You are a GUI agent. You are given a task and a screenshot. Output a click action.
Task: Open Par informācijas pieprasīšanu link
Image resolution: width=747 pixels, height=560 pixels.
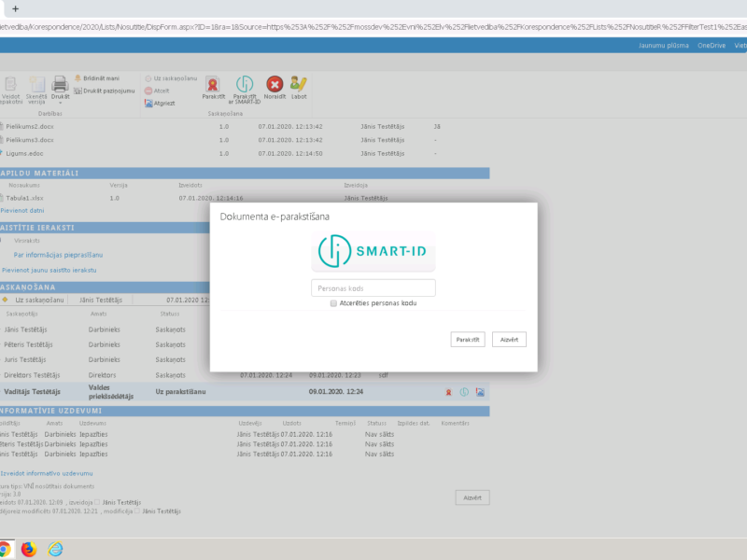point(58,255)
